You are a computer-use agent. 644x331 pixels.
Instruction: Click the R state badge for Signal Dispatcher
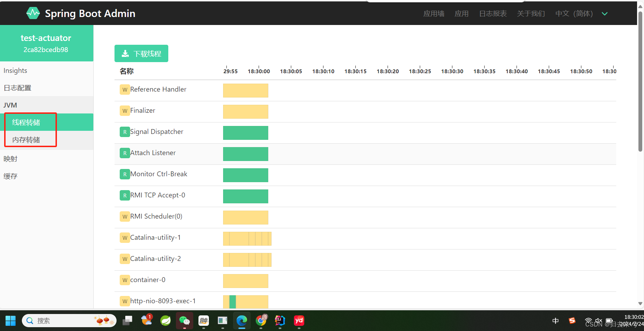(125, 132)
